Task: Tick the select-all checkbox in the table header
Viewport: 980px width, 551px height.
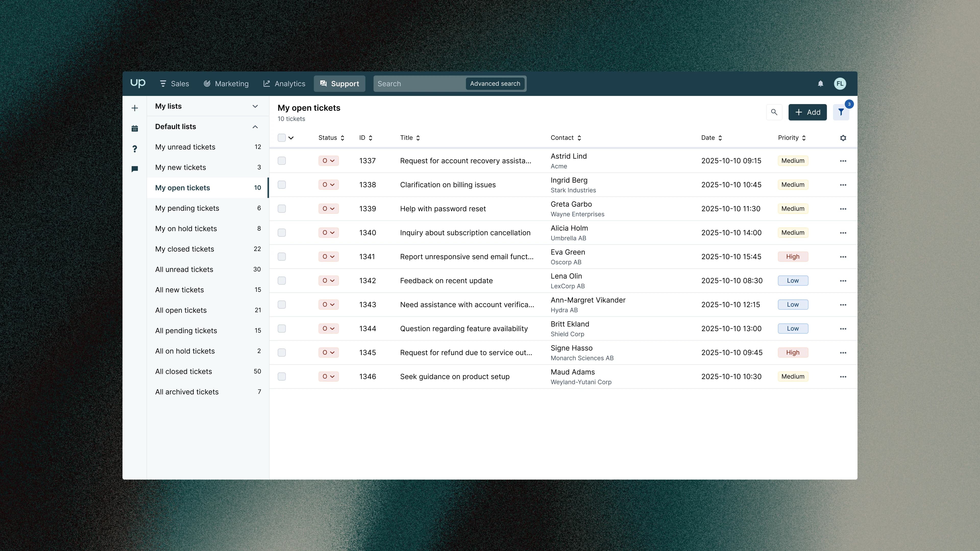Action: 281,138
